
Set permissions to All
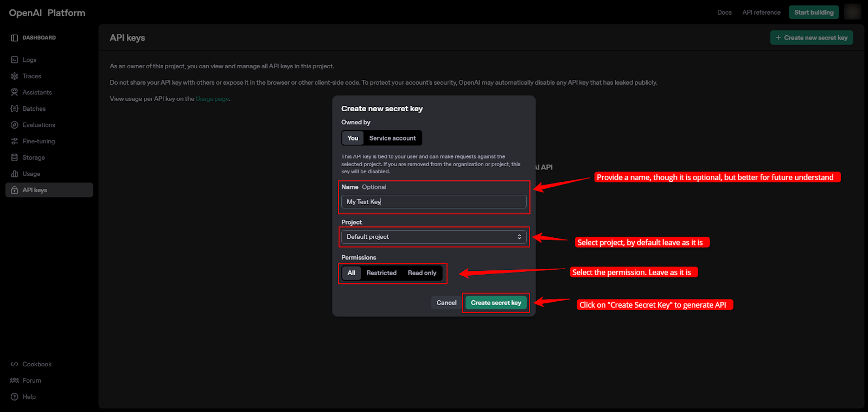coord(352,273)
